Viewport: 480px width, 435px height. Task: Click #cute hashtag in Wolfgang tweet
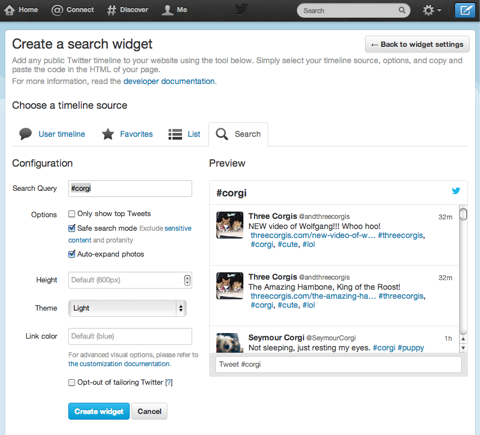click(288, 244)
